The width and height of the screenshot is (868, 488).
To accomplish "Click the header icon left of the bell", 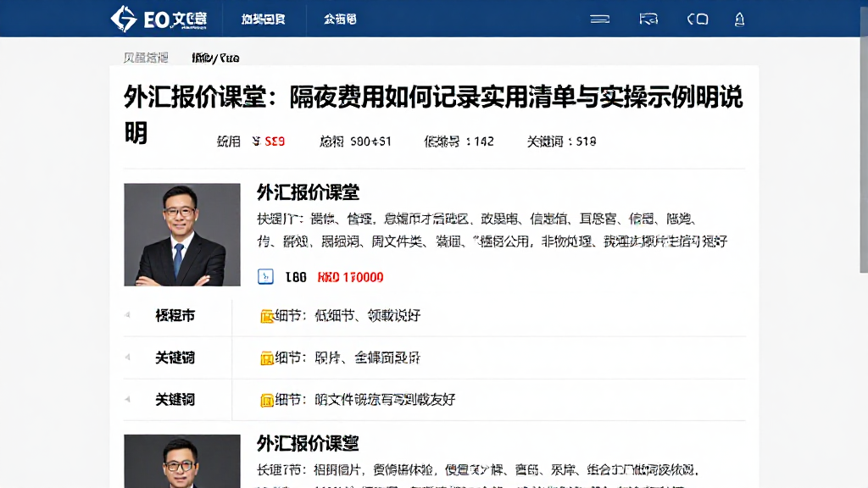I will 698,19.
